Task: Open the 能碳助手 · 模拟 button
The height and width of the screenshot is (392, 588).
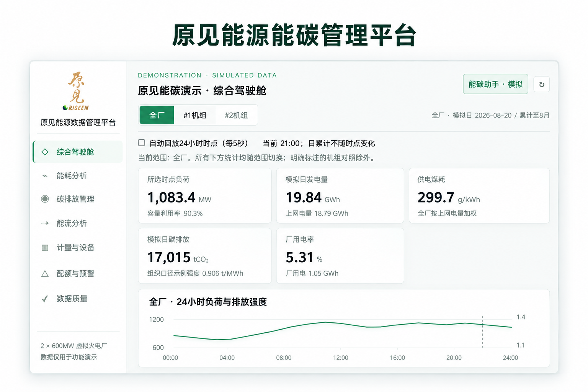Action: [495, 84]
